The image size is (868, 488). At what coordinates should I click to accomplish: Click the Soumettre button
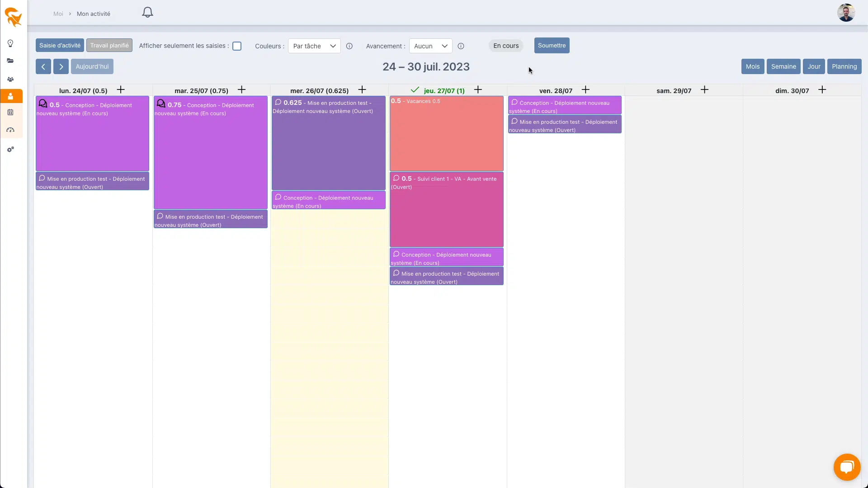point(552,45)
